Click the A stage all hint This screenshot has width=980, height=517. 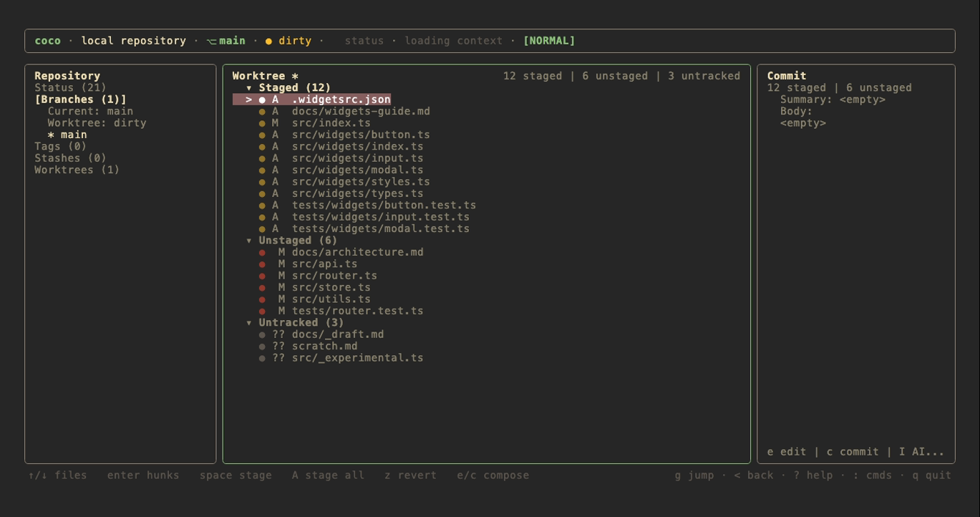328,475
